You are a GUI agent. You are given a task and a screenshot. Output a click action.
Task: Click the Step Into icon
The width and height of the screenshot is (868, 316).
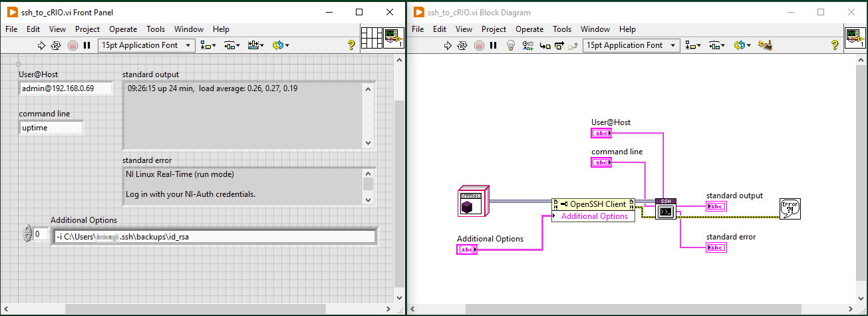[545, 45]
